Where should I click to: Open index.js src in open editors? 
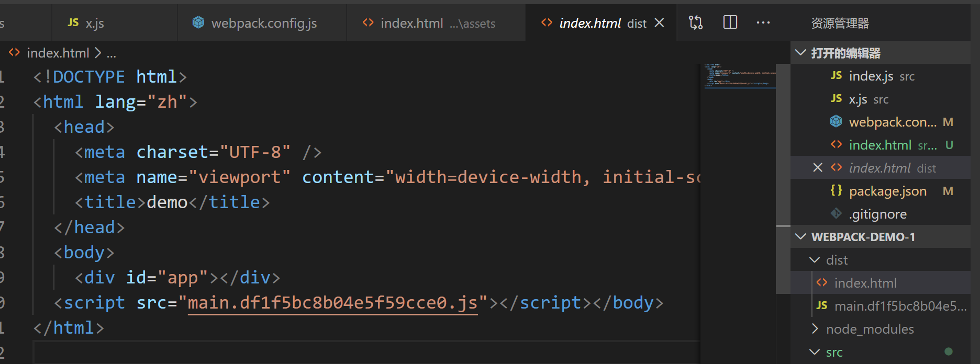pyautogui.click(x=871, y=76)
